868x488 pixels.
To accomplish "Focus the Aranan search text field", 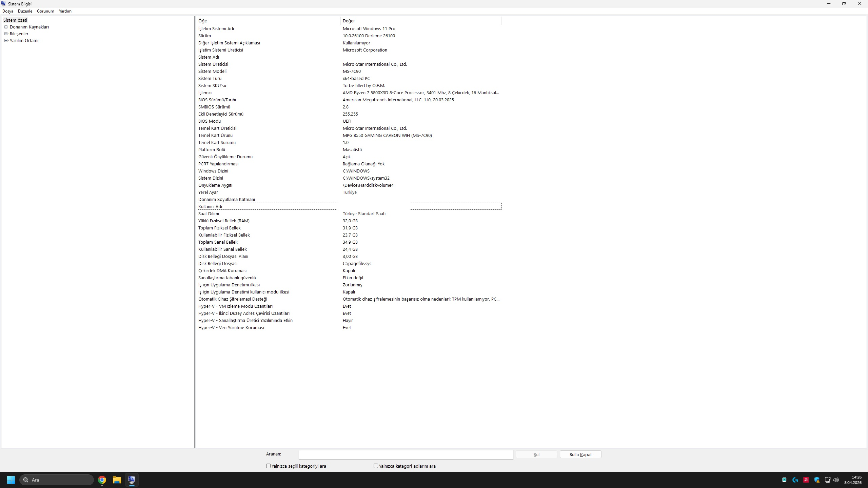I will tap(406, 454).
